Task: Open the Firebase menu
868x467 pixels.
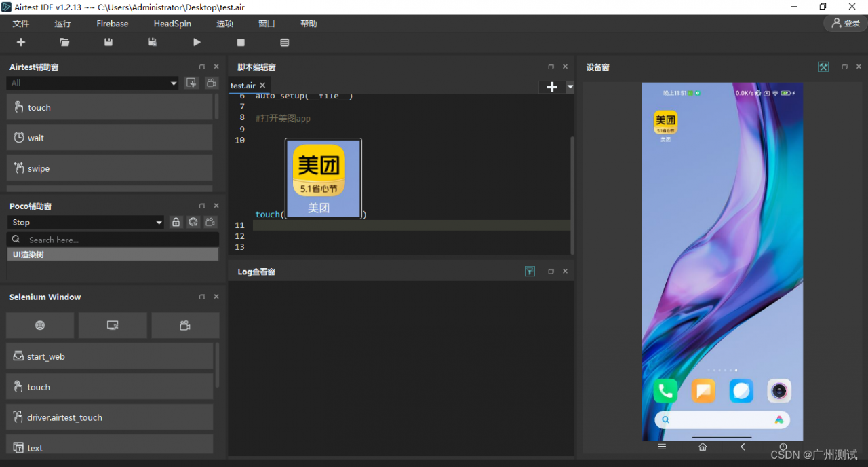Action: coord(112,23)
